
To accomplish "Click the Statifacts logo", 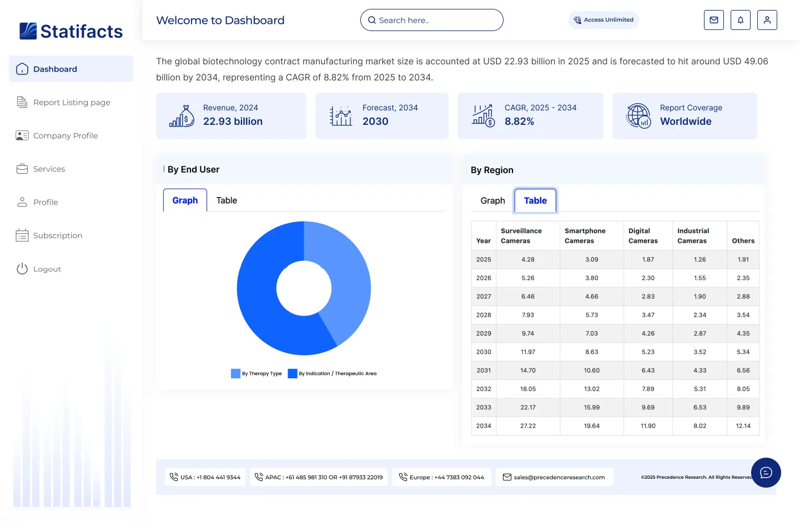I will pos(71,31).
